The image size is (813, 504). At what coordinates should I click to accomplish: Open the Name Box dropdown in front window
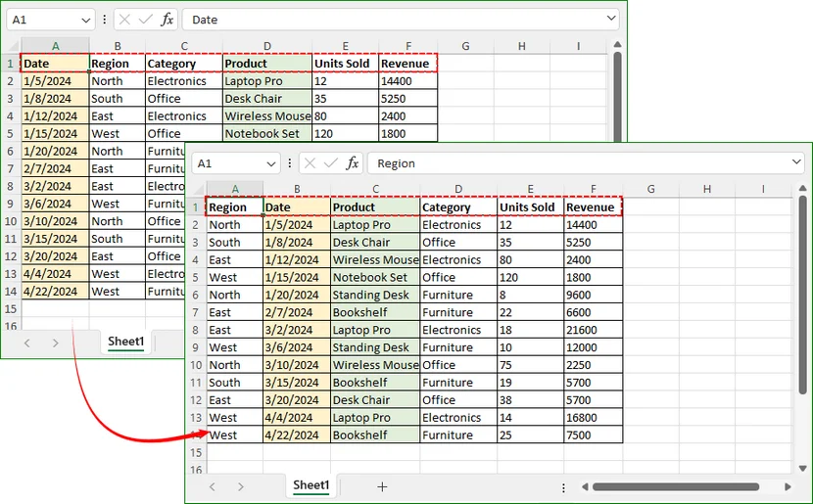point(270,164)
